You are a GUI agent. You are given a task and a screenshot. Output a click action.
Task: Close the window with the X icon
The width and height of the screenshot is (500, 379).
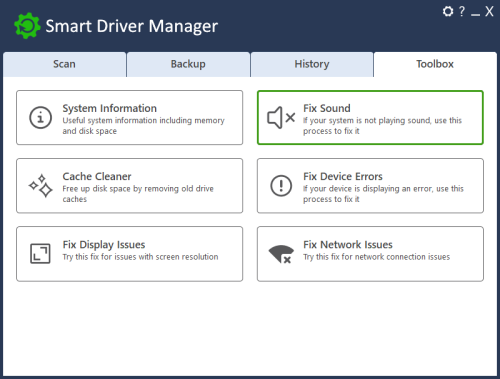pos(489,11)
